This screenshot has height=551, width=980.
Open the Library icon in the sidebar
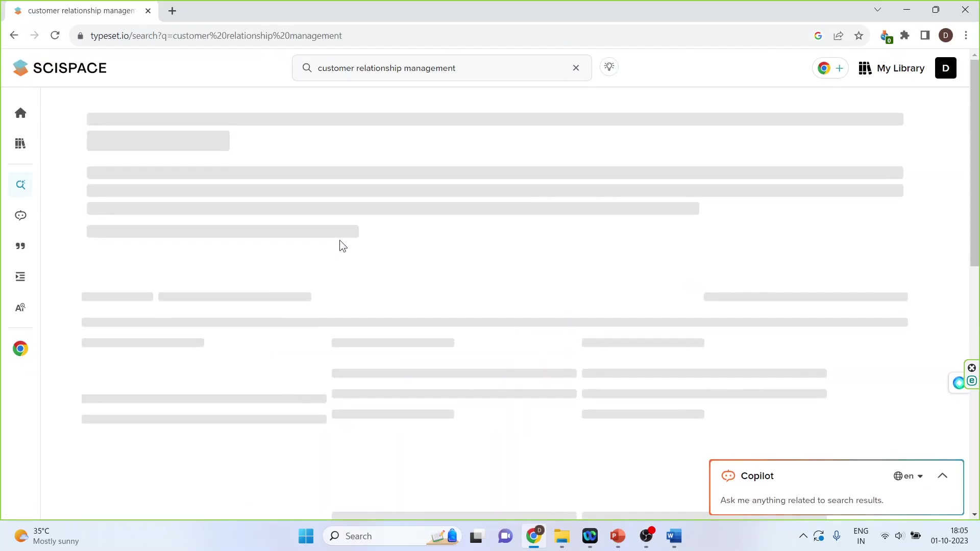(20, 143)
